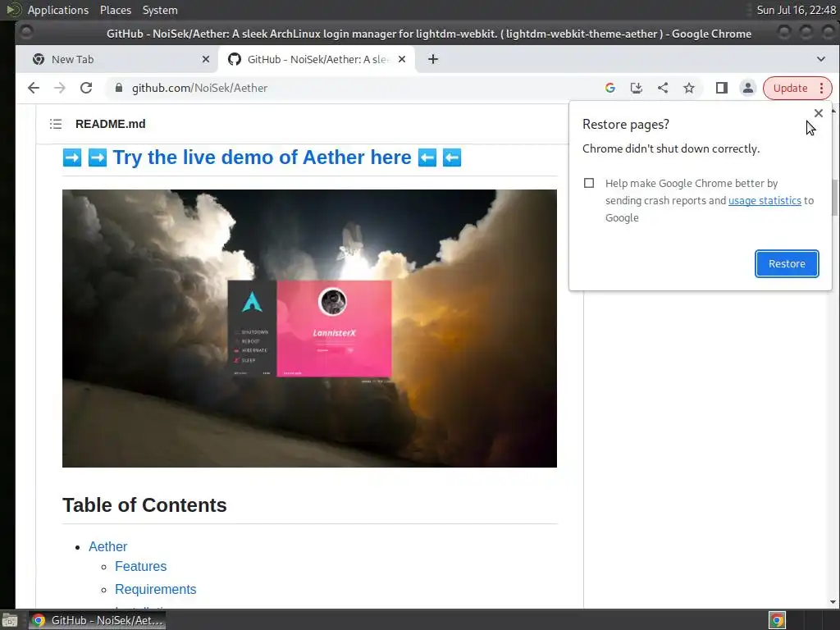
Task: Open the Chrome three-dot menu
Action: [822, 88]
